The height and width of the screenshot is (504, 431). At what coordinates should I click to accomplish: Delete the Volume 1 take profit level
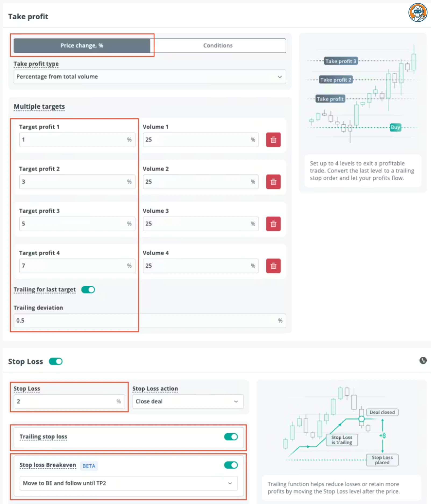tap(273, 140)
